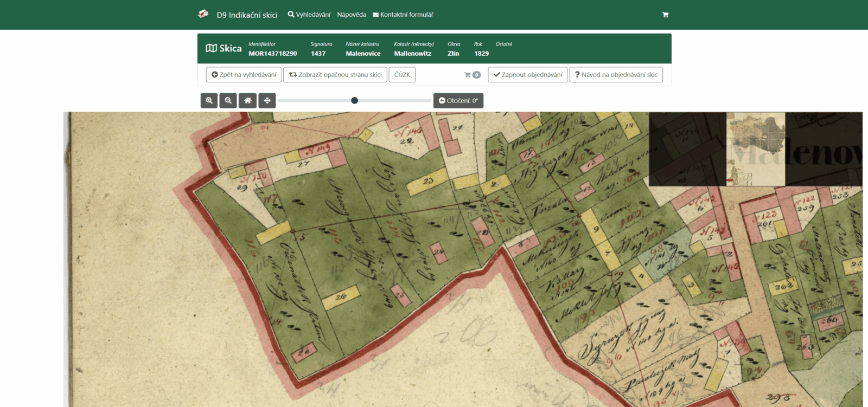Screen dimensions: 868x407
Task: Click D9 Indikační skici title link
Action: [x=247, y=15]
